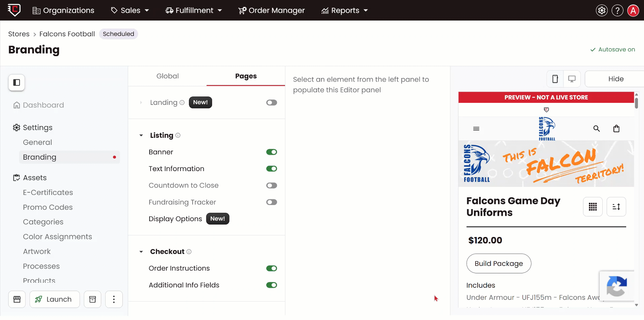Open the user avatar A menu

click(x=633, y=10)
